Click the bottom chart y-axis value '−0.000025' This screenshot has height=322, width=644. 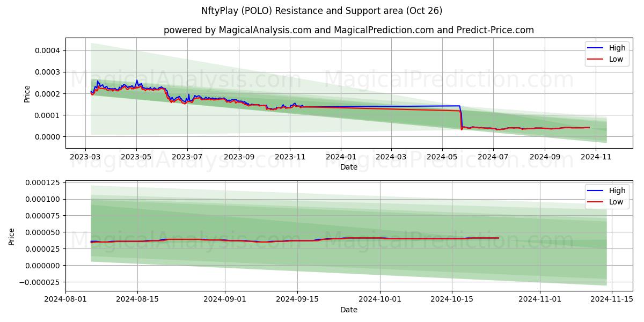click(41, 282)
